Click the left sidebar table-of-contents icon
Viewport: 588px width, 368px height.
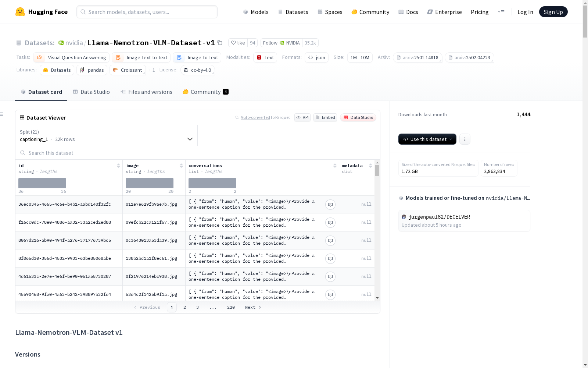[x=2, y=114]
